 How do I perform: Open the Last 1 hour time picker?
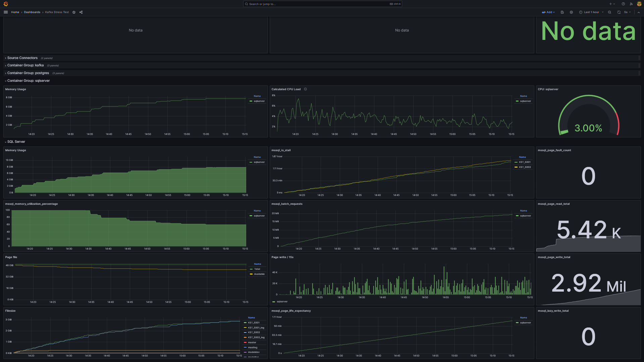tap(591, 12)
